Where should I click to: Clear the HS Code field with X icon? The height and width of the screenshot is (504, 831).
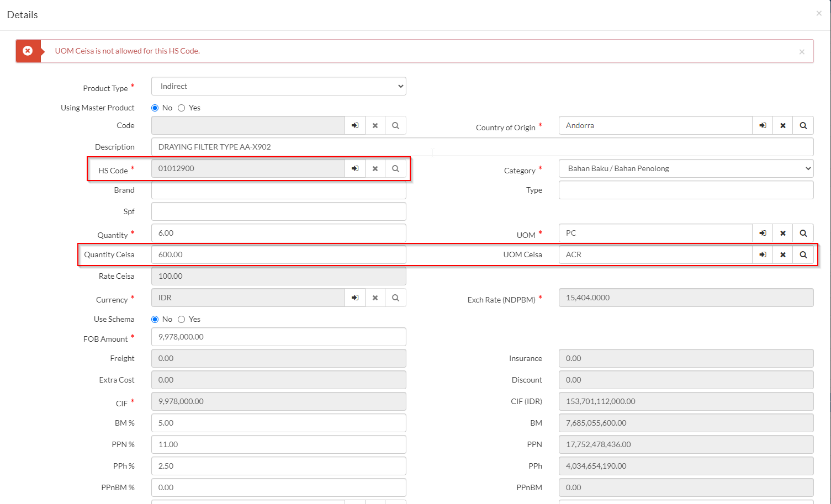375,168
